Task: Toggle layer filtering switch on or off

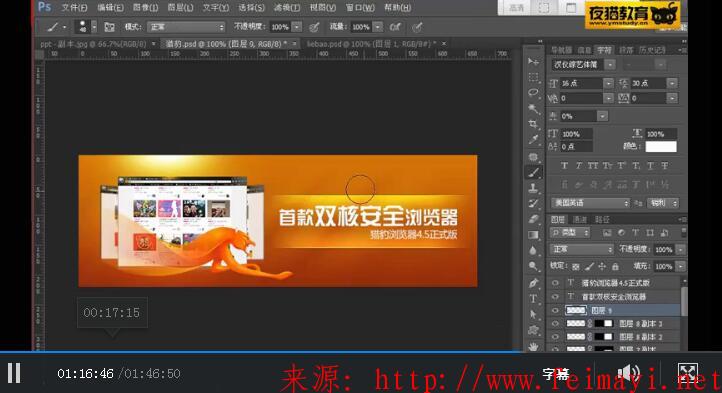Action: click(684, 232)
